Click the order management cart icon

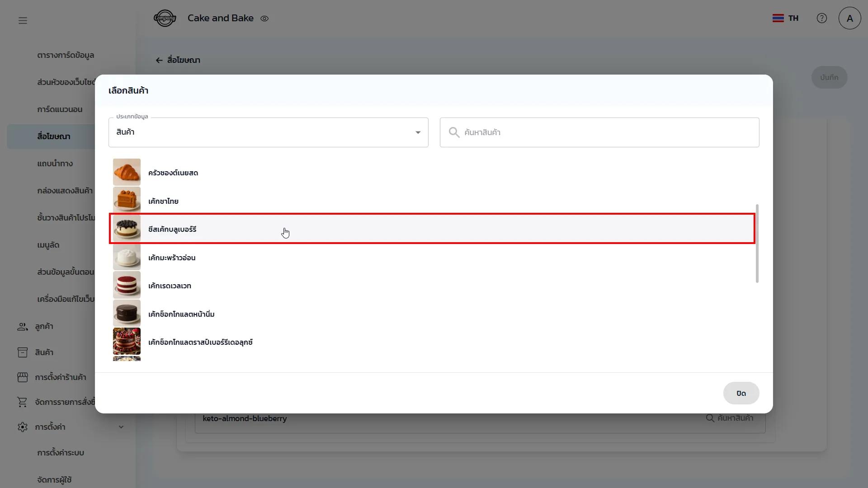tap(22, 402)
